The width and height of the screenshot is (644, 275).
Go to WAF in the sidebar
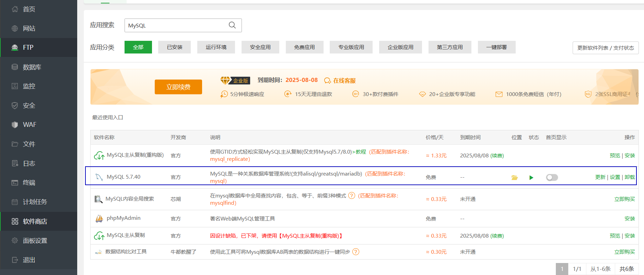pos(30,125)
